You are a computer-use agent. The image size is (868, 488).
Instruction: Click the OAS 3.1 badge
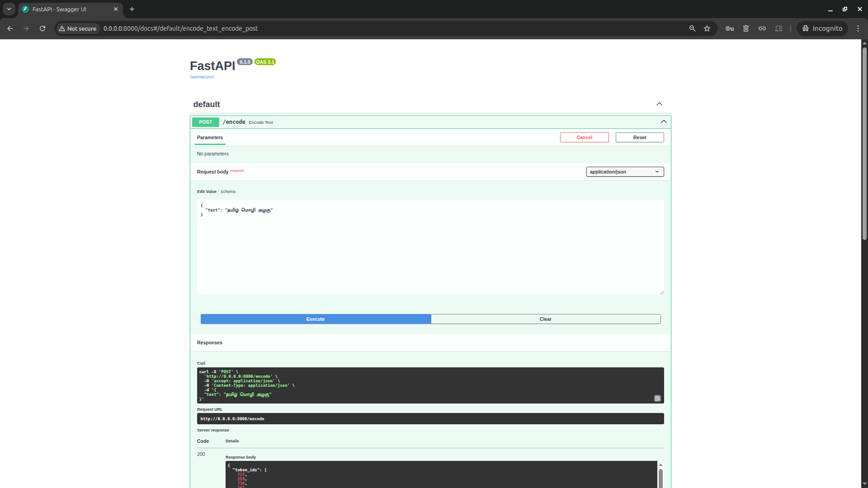tap(265, 62)
